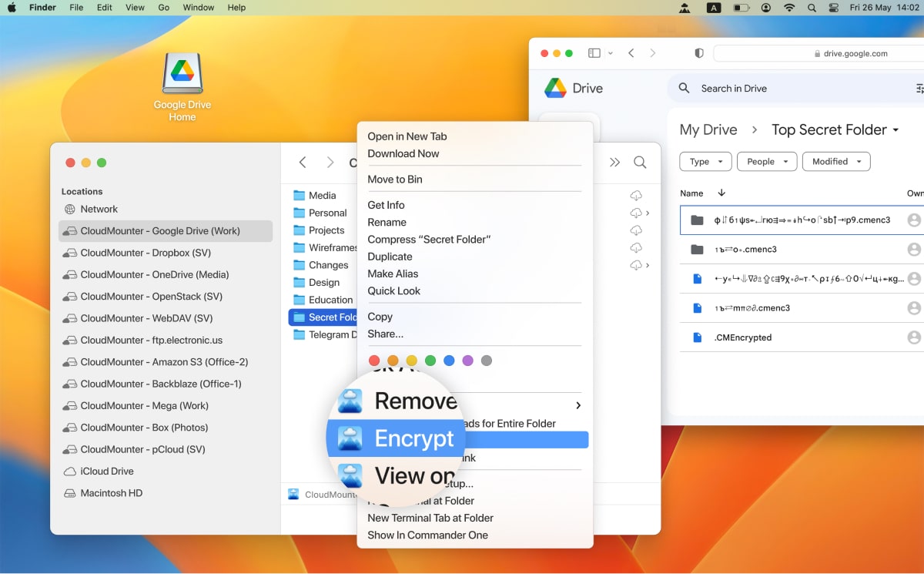924x574 pixels.
Task: Open the Modified filter dropdown
Action: (x=835, y=162)
